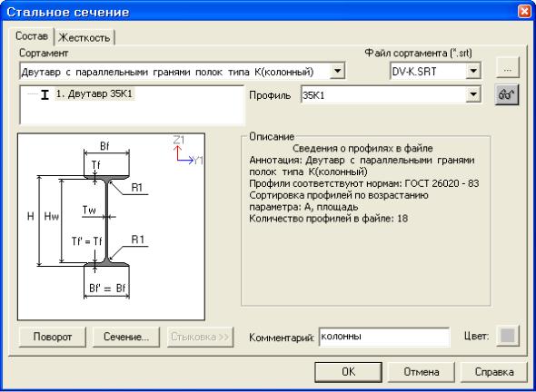The height and width of the screenshot is (392, 536).
Task: Open browse button with ellipsis
Action: coord(507,68)
